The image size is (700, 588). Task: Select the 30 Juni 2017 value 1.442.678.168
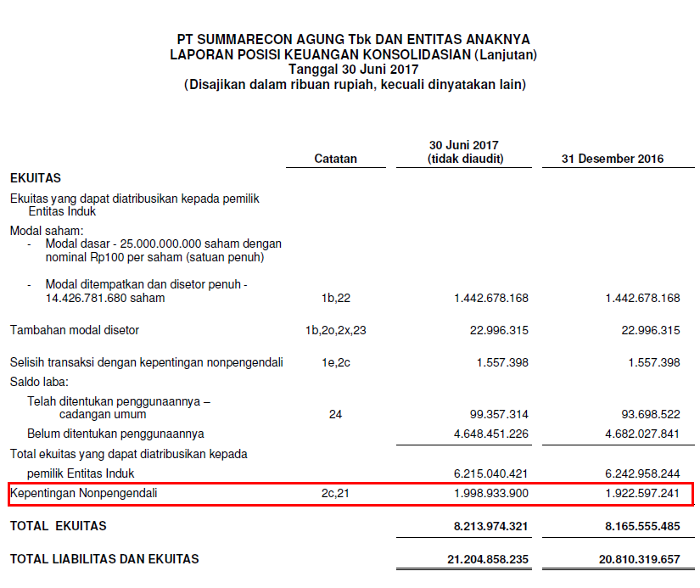pyautogui.click(x=490, y=298)
